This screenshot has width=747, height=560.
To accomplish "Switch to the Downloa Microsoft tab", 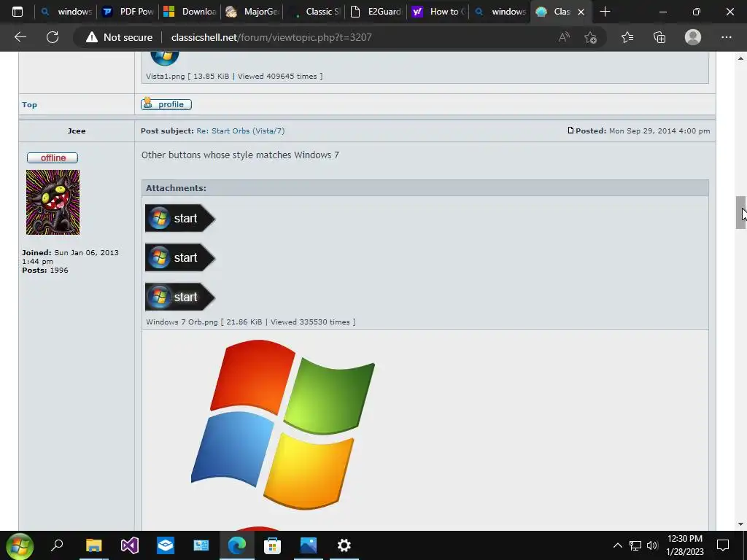I will click(x=189, y=12).
